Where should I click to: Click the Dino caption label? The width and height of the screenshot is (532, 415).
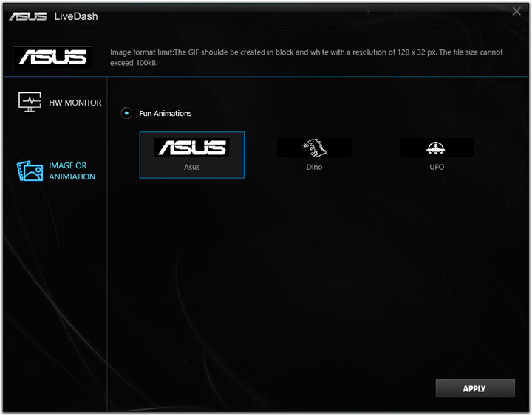[x=314, y=167]
